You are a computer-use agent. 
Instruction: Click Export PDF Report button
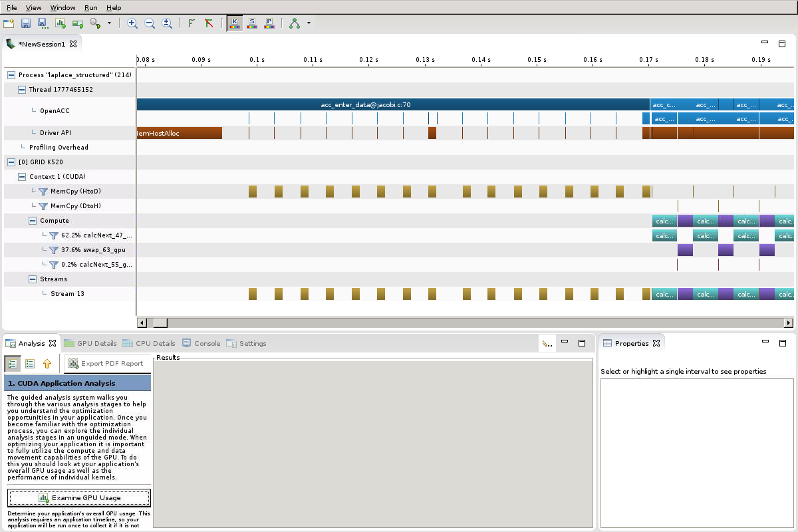[x=106, y=364]
